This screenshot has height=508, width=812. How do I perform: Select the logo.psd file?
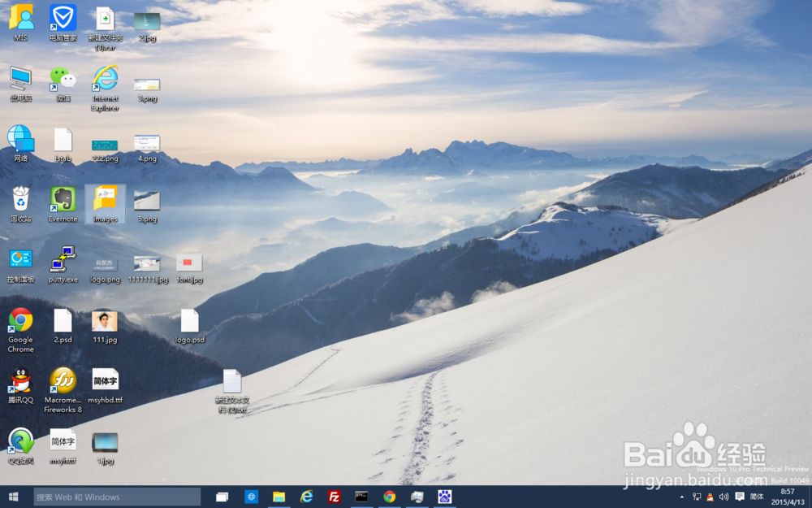[189, 326]
